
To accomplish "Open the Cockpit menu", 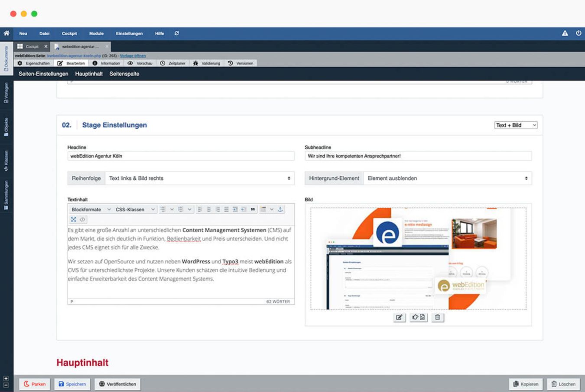I will click(x=69, y=33).
